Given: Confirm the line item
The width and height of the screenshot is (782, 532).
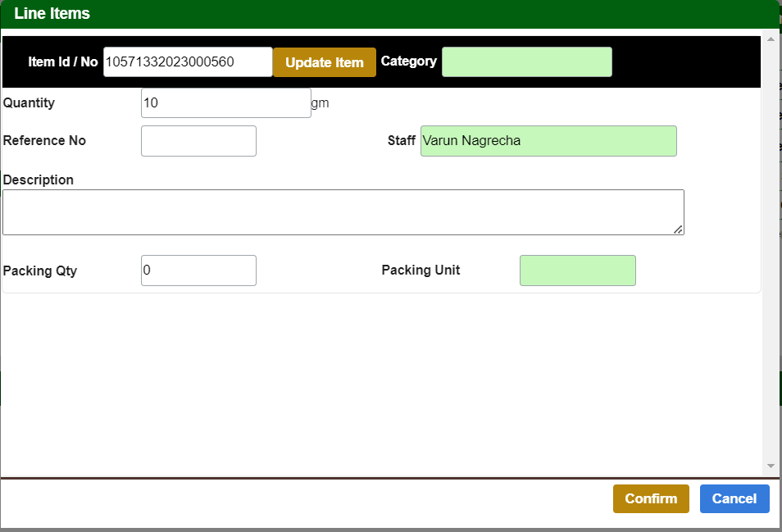Looking at the screenshot, I should pos(650,498).
